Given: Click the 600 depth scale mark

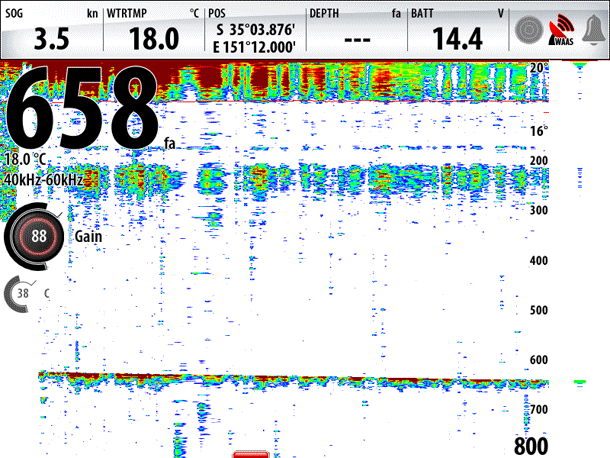Looking at the screenshot, I should 539,360.
